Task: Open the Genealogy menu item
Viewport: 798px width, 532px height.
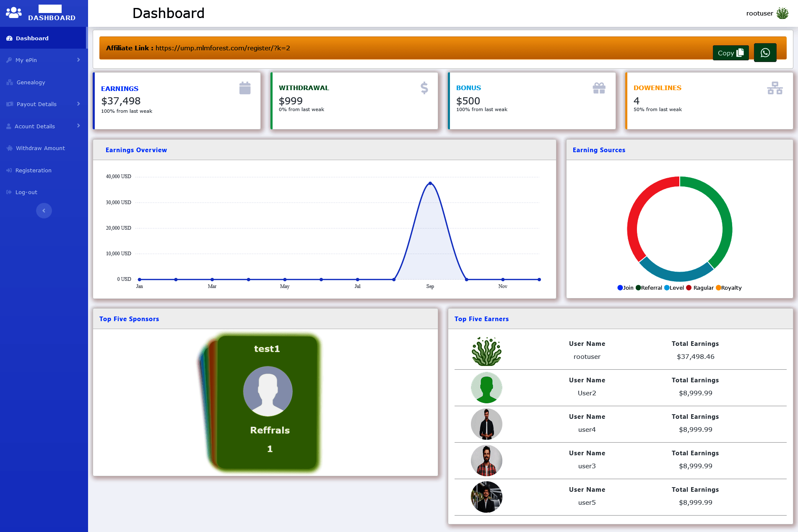Action: 43,82
